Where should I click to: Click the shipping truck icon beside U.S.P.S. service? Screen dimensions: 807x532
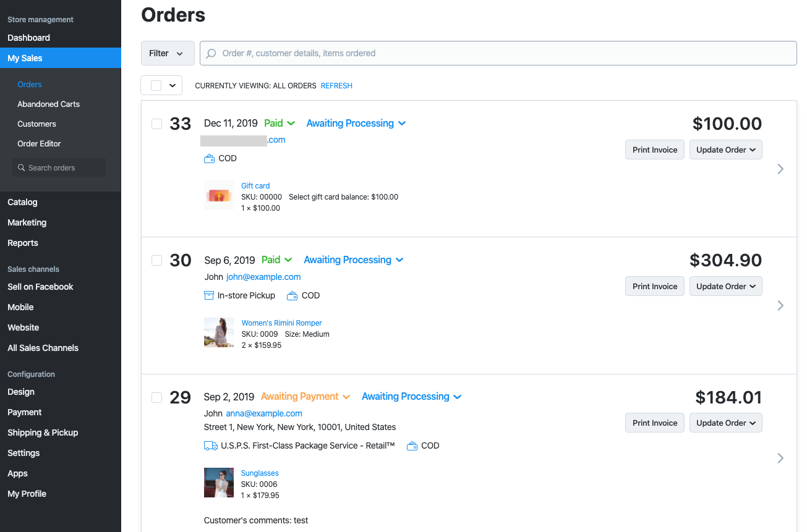(x=210, y=445)
